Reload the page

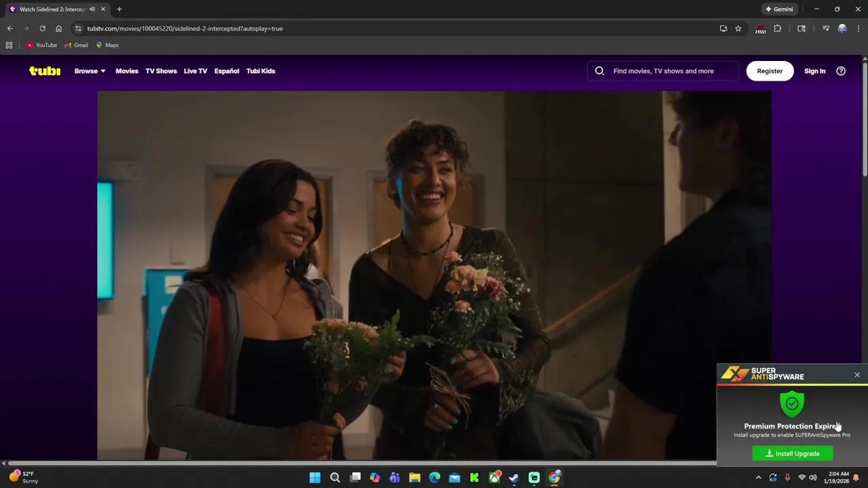coord(42,28)
